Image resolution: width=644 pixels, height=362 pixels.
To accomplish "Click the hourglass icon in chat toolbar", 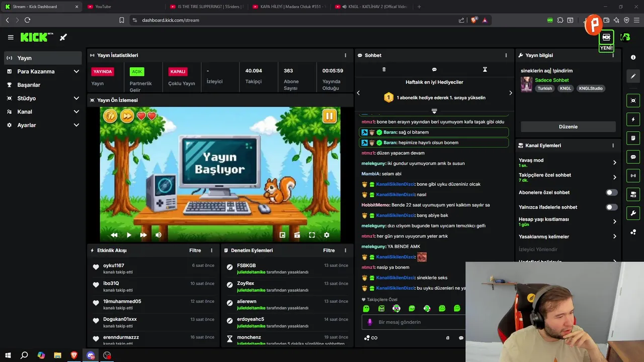I will [485, 69].
